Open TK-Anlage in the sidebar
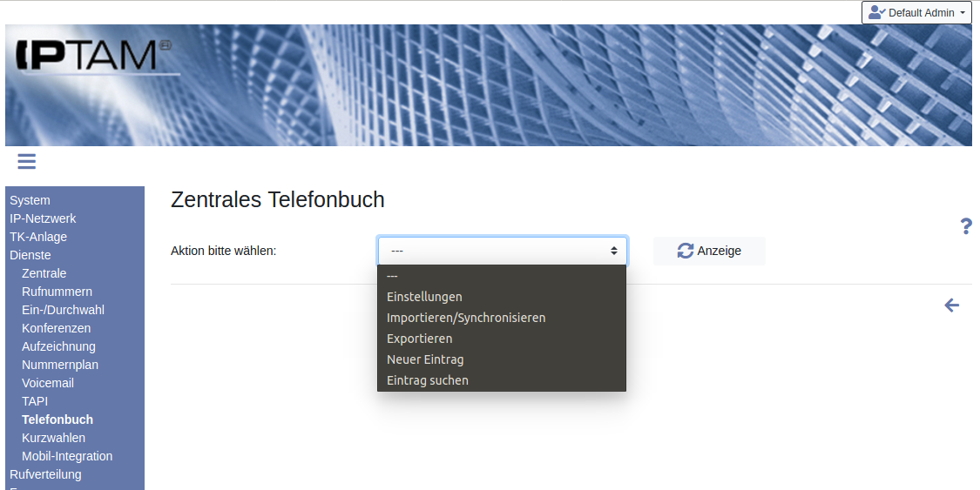 (x=38, y=237)
